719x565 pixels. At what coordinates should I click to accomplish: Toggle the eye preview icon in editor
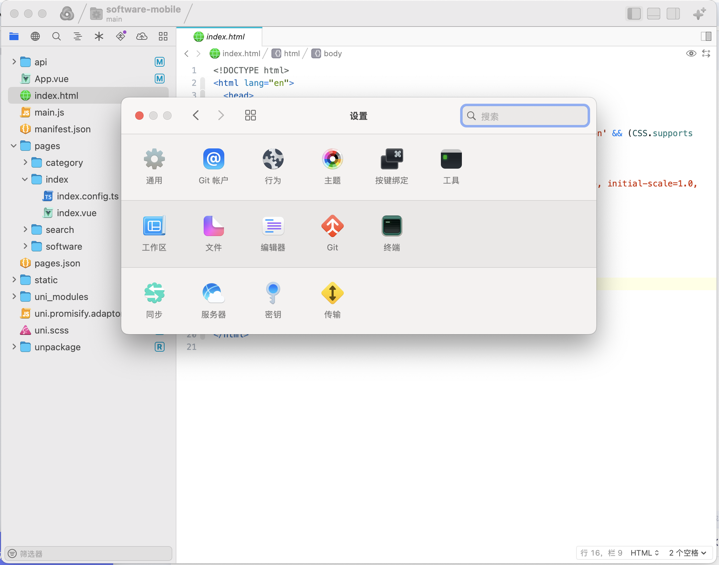click(x=690, y=54)
